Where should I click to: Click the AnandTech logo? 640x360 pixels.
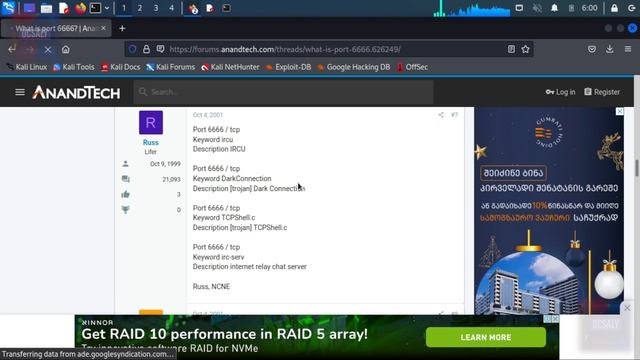(76, 92)
